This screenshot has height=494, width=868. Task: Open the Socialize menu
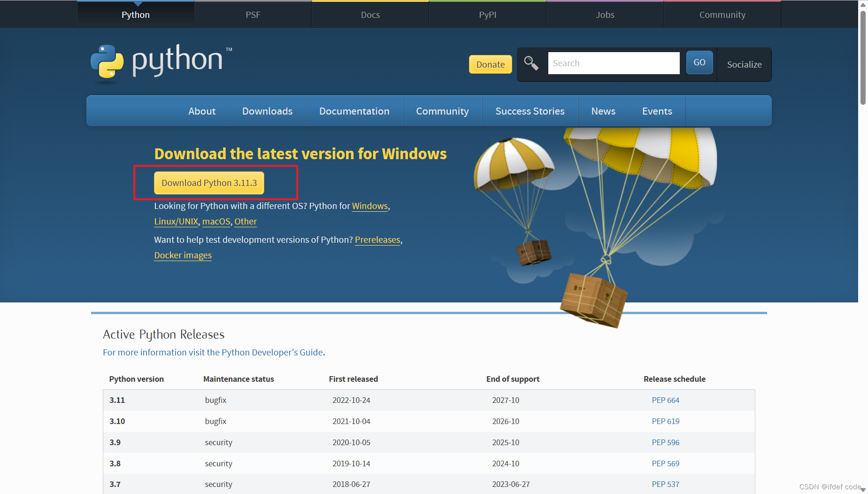[745, 64]
